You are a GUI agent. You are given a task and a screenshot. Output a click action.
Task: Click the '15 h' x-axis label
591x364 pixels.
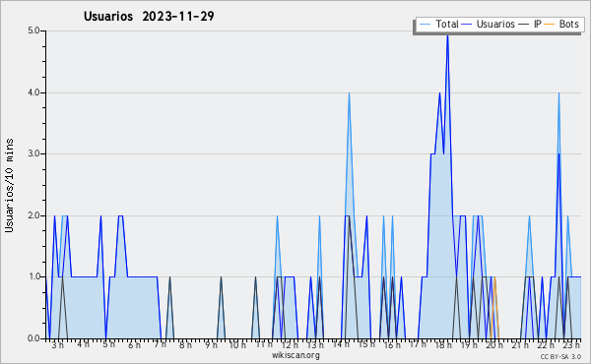click(x=366, y=344)
